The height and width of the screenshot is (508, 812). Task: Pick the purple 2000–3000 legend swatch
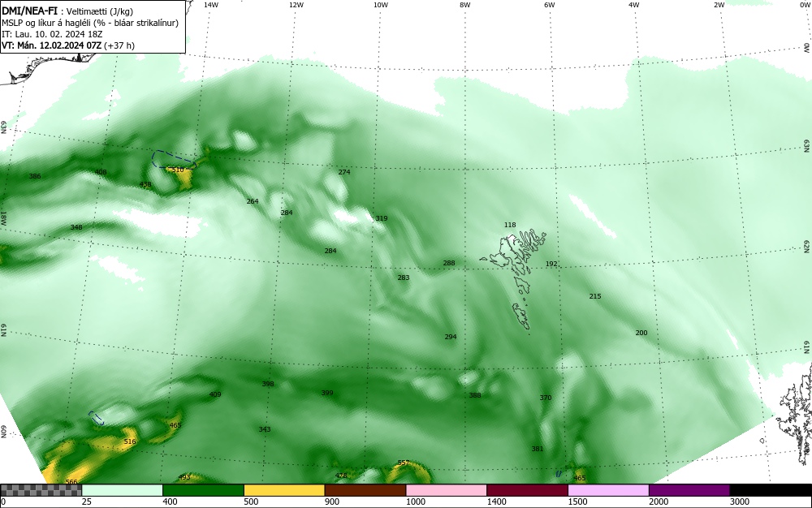click(x=689, y=490)
